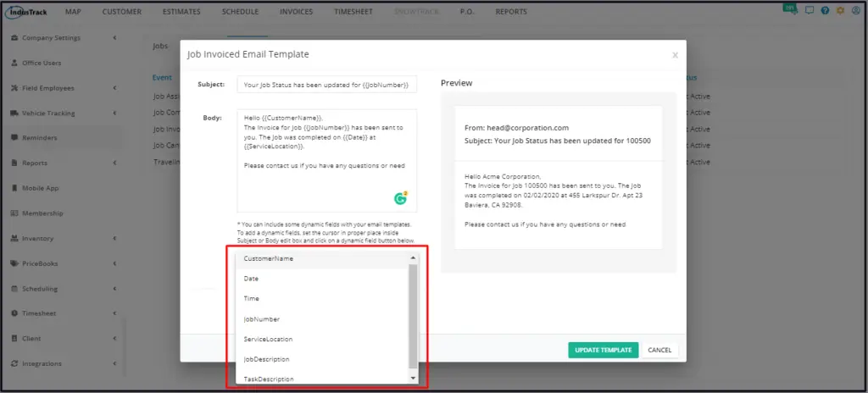Open Office Users in sidebar
The width and height of the screenshot is (868, 393).
click(42, 64)
